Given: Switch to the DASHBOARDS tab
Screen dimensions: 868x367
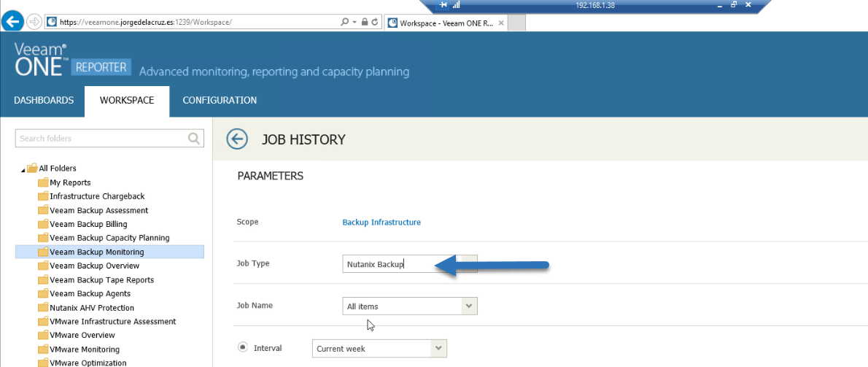Looking at the screenshot, I should pos(44,101).
